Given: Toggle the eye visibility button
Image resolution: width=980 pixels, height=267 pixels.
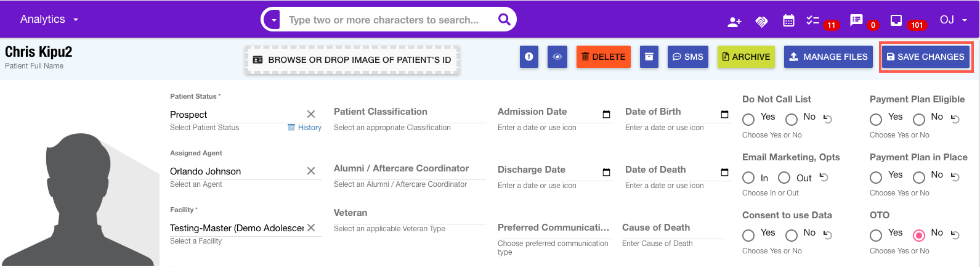Looking at the screenshot, I should click(x=557, y=57).
